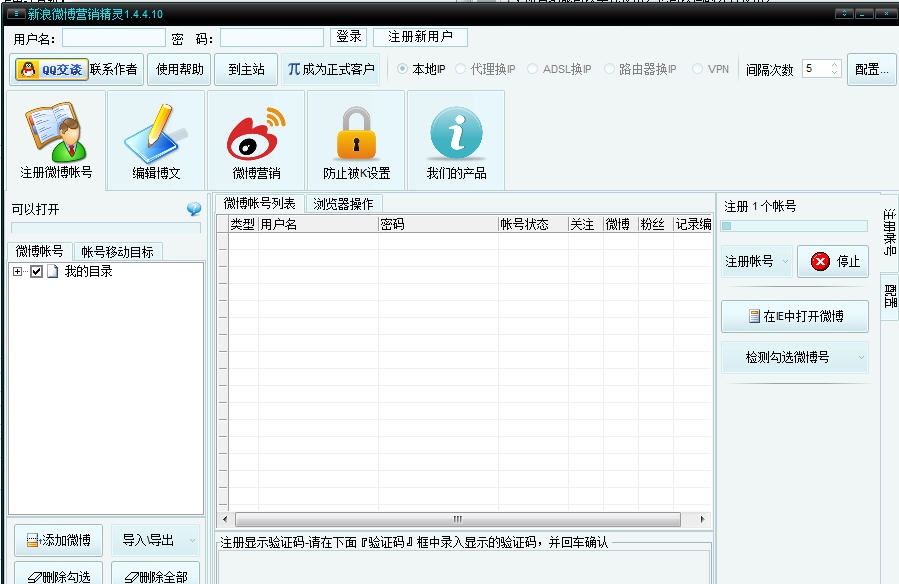Click the eraser icon on 删除勾选
This screenshot has height=584, width=899.
[34, 577]
